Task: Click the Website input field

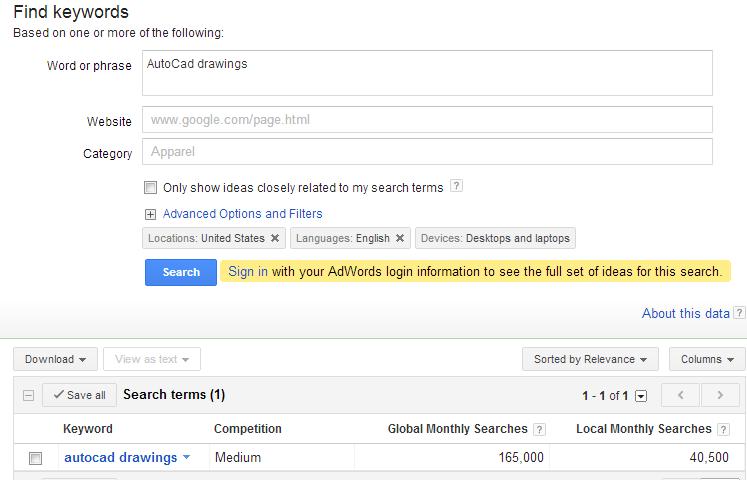Action: pos(427,120)
